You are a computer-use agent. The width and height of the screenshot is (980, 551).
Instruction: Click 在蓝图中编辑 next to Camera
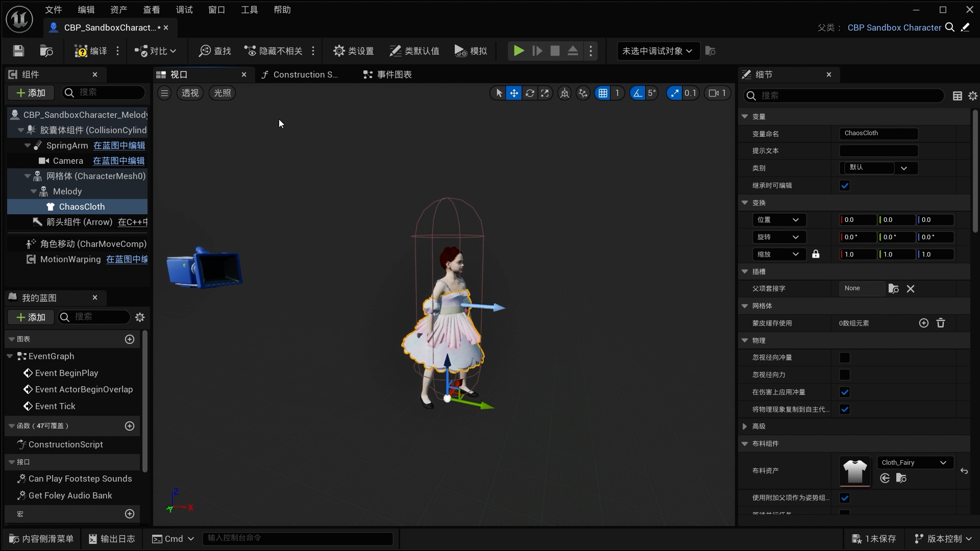[118, 161]
